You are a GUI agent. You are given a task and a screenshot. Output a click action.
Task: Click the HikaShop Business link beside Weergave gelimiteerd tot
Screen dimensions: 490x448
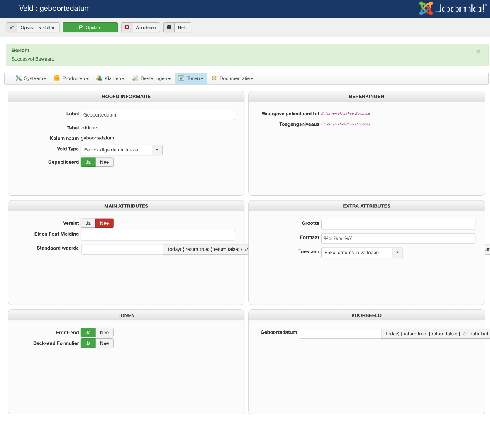click(x=345, y=114)
